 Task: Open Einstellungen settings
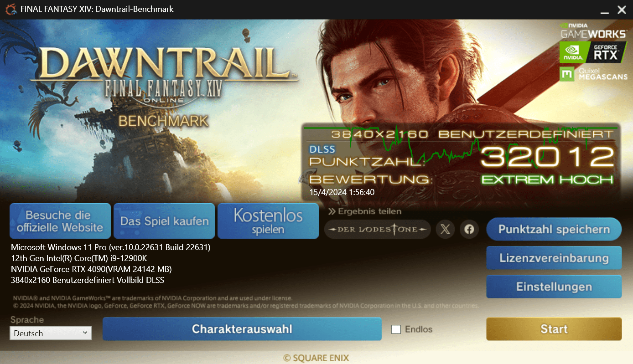tap(554, 287)
